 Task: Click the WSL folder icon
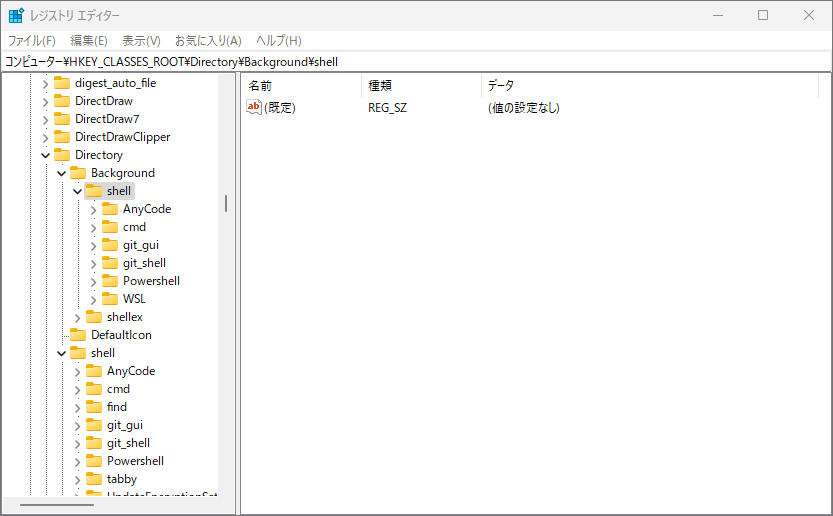coord(110,299)
